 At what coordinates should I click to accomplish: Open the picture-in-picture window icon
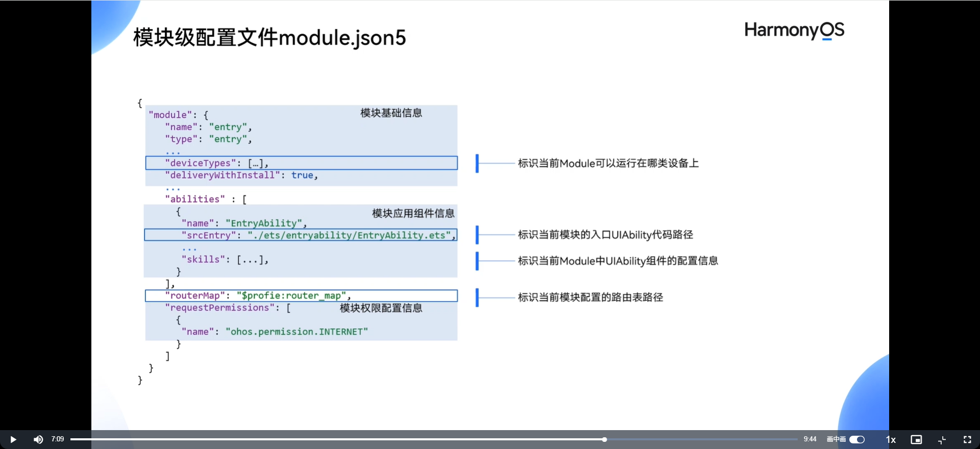pos(916,439)
